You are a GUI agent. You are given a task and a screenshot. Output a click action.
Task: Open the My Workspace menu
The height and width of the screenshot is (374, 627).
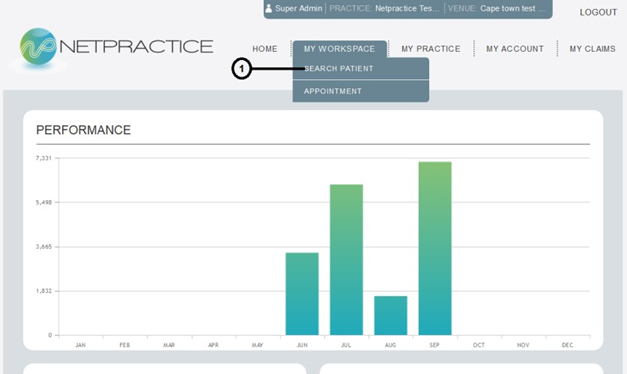tap(339, 49)
